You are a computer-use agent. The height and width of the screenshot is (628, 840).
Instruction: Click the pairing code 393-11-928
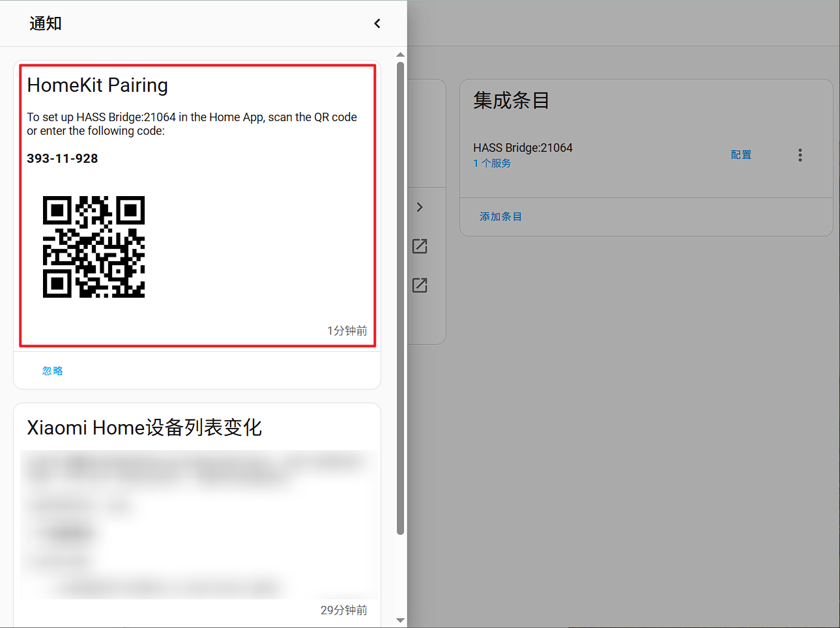click(63, 158)
